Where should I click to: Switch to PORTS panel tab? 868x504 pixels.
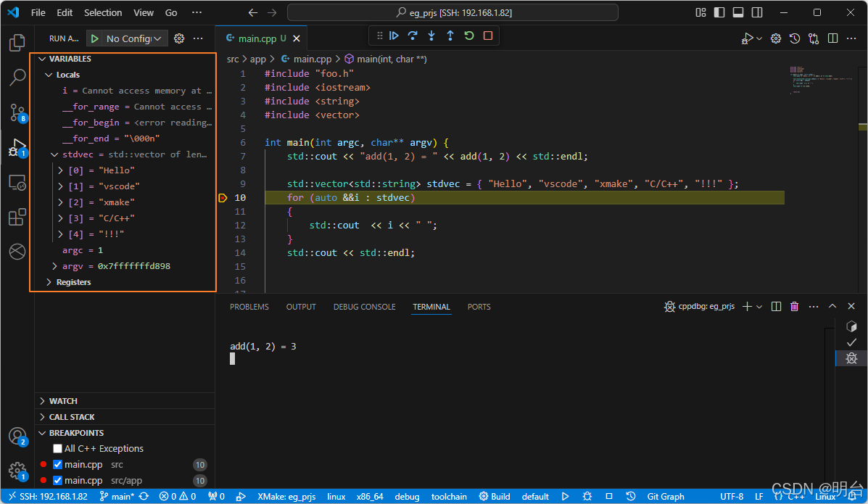point(479,307)
